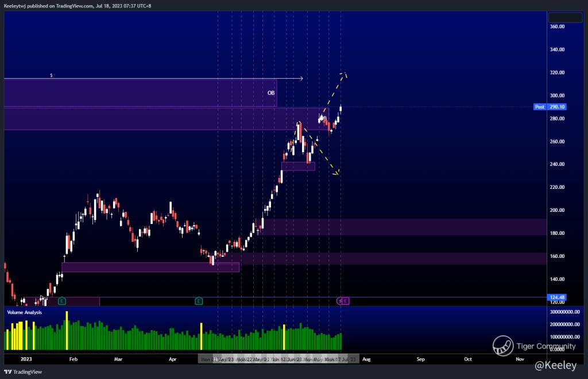Click the dollar sign label above horizontal line
Viewport: 588px width, 379px height.
click(x=51, y=75)
